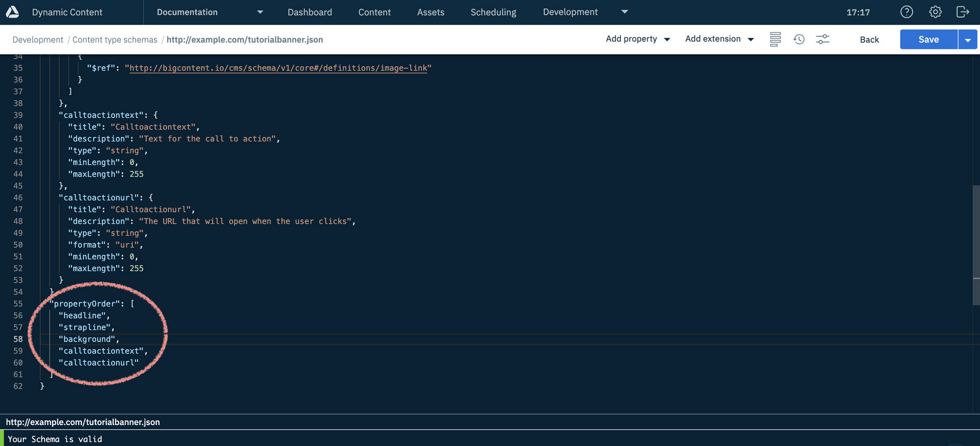Go to the Content tab
Viewport: 980px width, 446px height.
click(374, 12)
